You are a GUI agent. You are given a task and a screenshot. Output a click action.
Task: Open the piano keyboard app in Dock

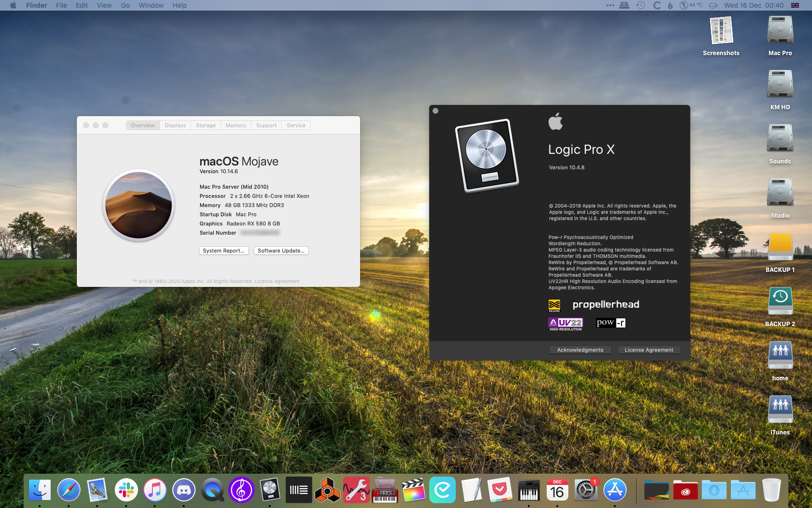[529, 490]
